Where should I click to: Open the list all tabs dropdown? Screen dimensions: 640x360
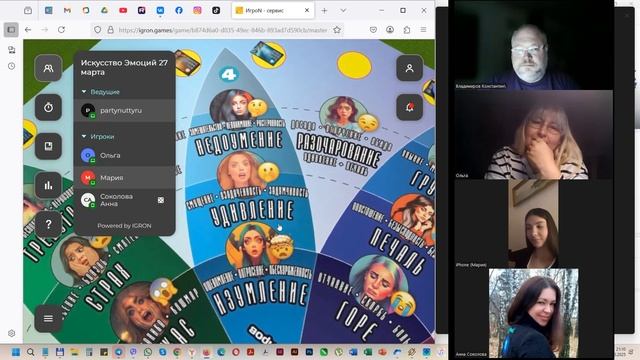(x=343, y=11)
